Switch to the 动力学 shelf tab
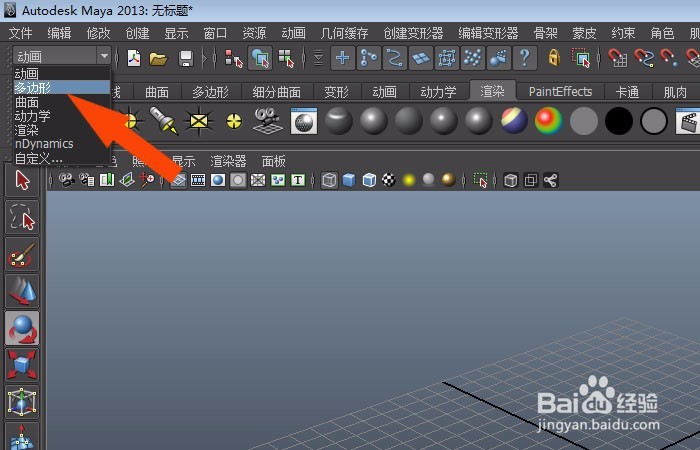 438,92
